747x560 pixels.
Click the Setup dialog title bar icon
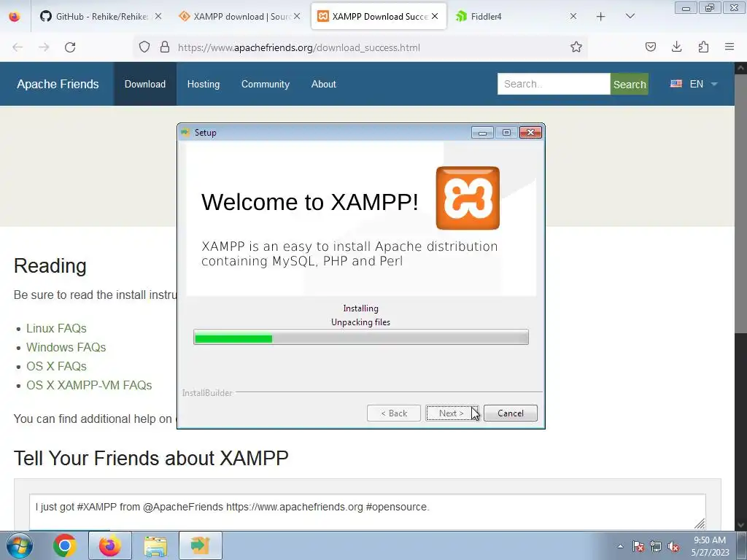coord(185,133)
